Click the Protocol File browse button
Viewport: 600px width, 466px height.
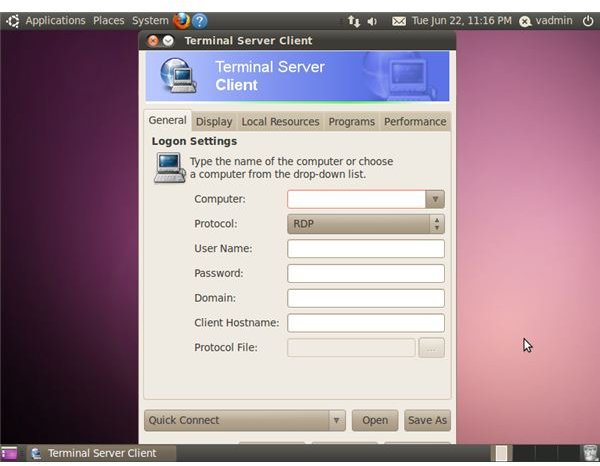tap(432, 348)
